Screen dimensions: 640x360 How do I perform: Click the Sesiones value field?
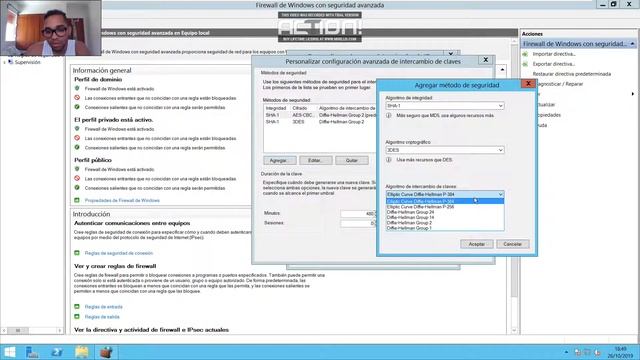click(x=358, y=223)
